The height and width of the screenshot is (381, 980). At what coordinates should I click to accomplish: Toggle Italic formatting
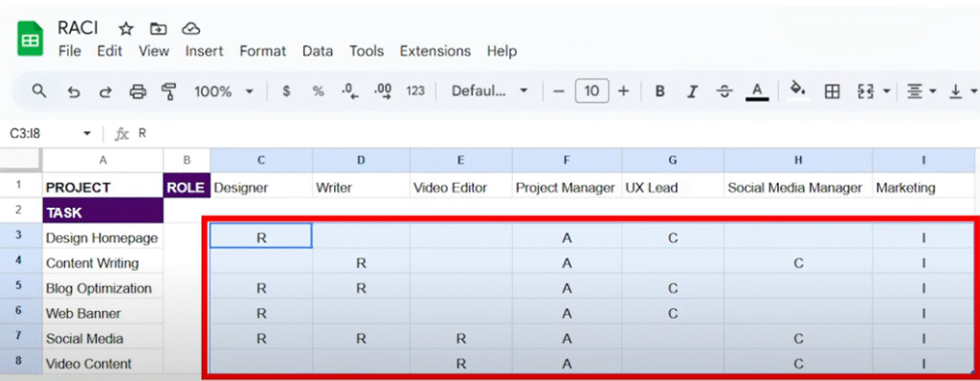click(x=691, y=92)
